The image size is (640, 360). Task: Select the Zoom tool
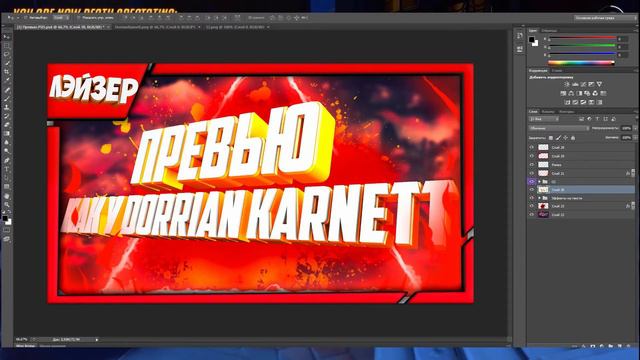[7, 204]
